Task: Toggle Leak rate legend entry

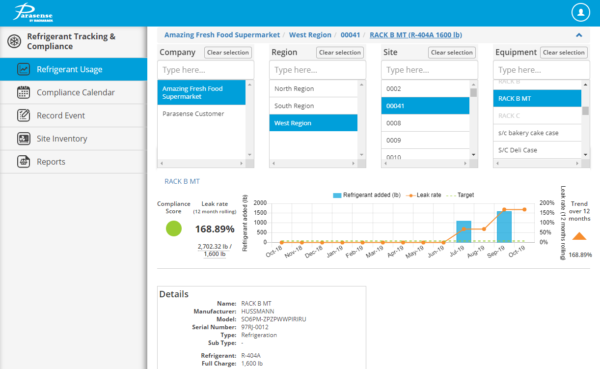Action: coord(424,195)
